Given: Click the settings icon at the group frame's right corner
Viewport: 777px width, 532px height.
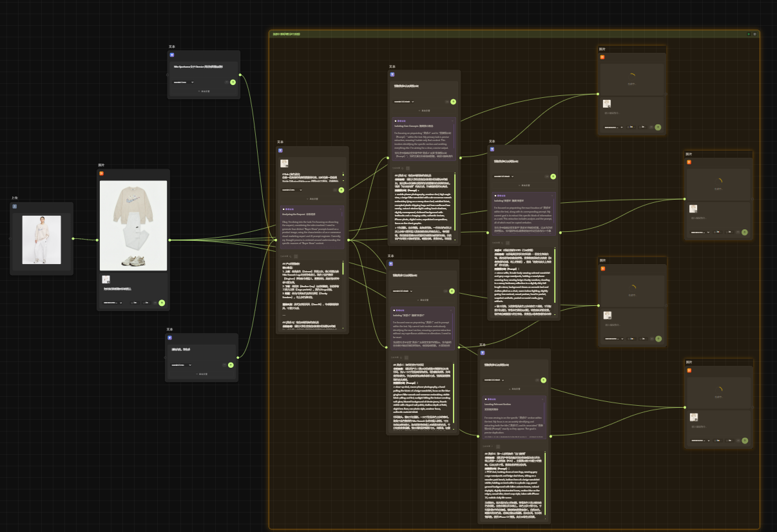Looking at the screenshot, I should click(754, 33).
